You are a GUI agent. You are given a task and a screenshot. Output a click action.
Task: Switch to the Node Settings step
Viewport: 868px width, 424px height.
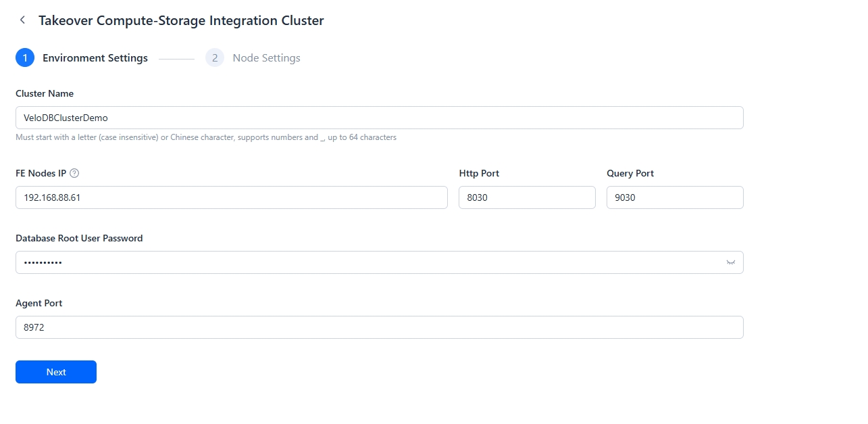click(x=266, y=58)
